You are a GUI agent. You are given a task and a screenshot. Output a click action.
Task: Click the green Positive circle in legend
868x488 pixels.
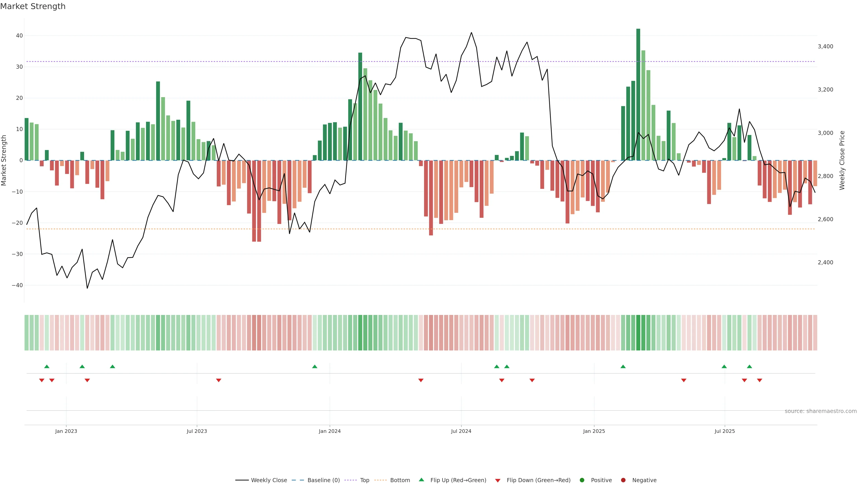582,480
